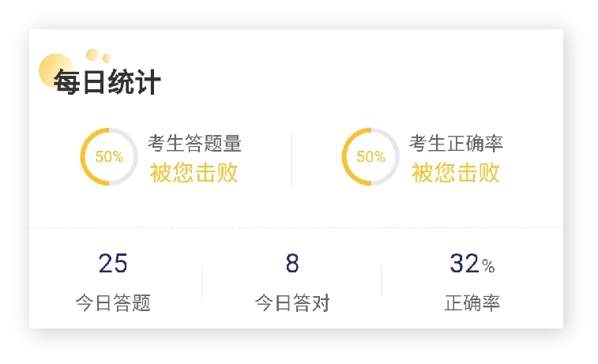Viewport: 598px width, 364px height.
Task: Click 被您击败 under 考生答题量
Action: pyautogui.click(x=194, y=173)
